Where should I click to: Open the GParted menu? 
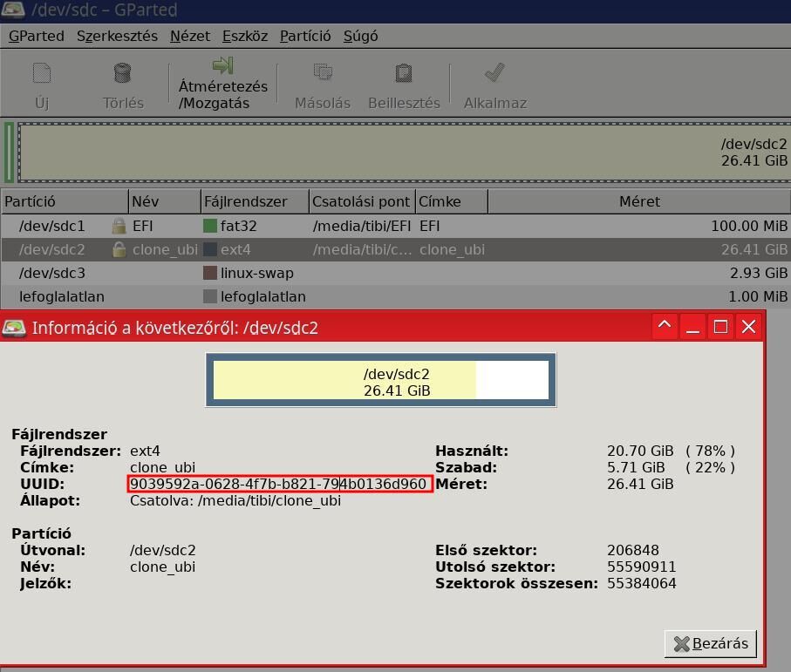click(x=37, y=37)
